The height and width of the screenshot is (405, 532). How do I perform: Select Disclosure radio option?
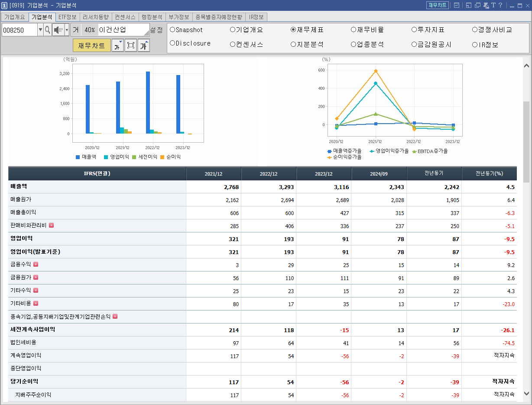190,43
